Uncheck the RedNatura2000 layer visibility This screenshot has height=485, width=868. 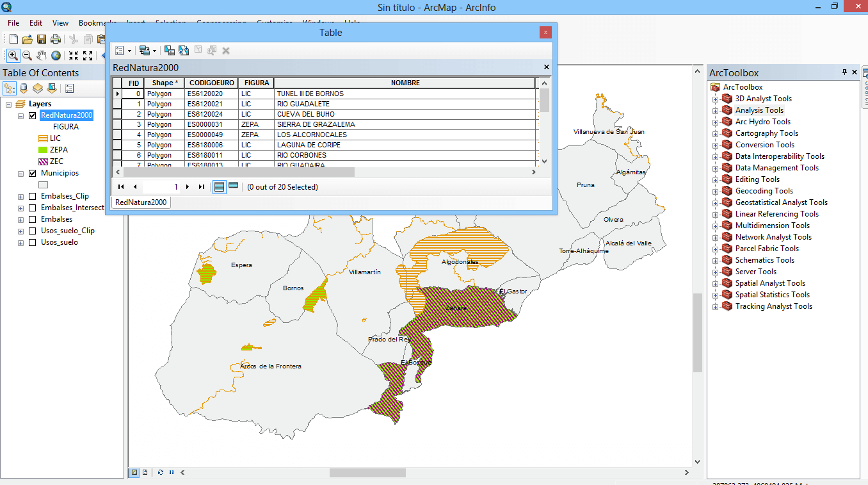32,116
